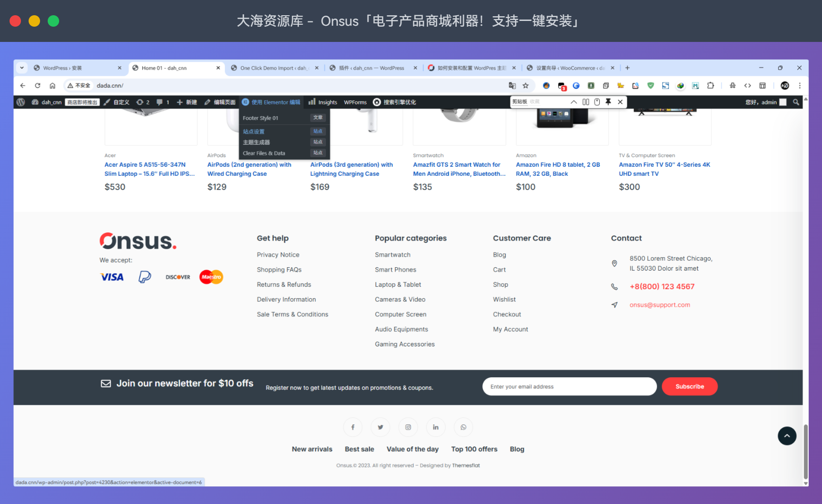Click the admin bar search magnifier

tap(796, 102)
